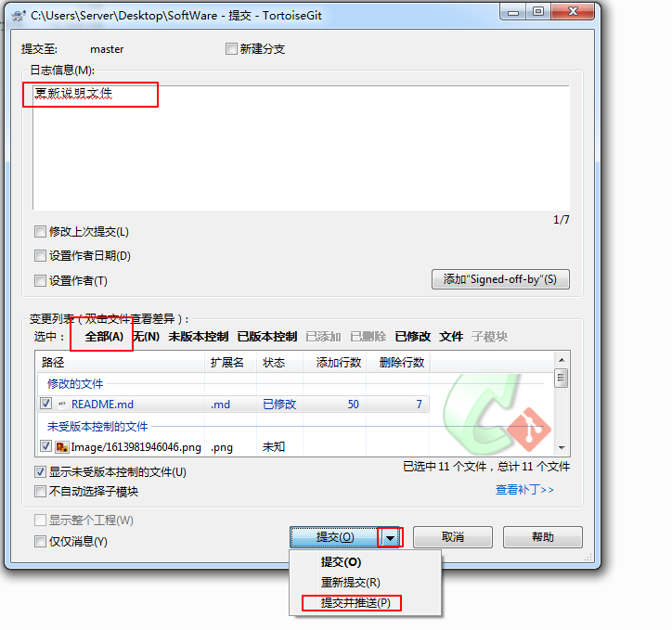
Task: Click the README.md file type icon
Action: pos(62,404)
